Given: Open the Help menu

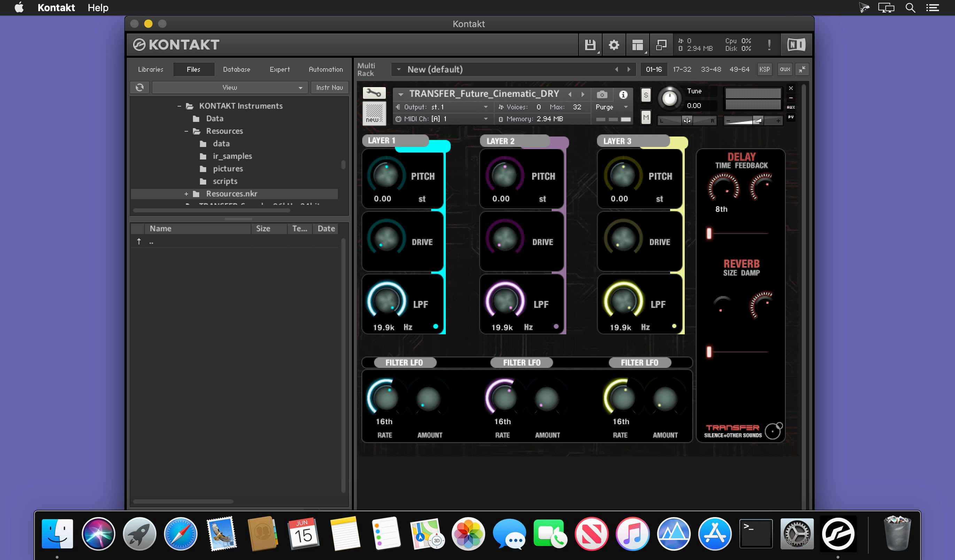Looking at the screenshot, I should tap(98, 8).
